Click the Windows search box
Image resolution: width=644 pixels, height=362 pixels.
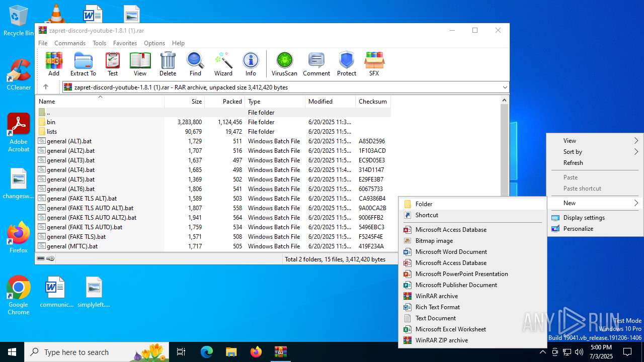click(97, 352)
